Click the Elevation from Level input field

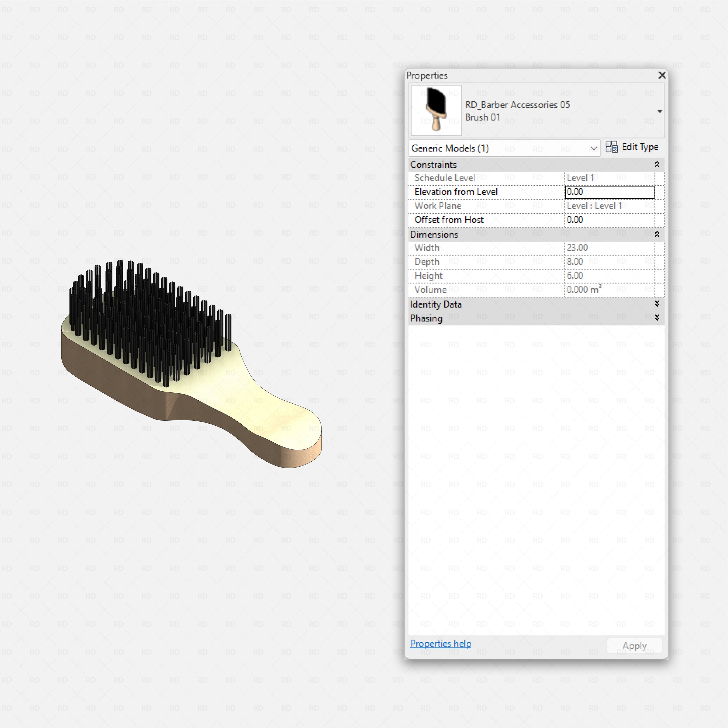[609, 192]
